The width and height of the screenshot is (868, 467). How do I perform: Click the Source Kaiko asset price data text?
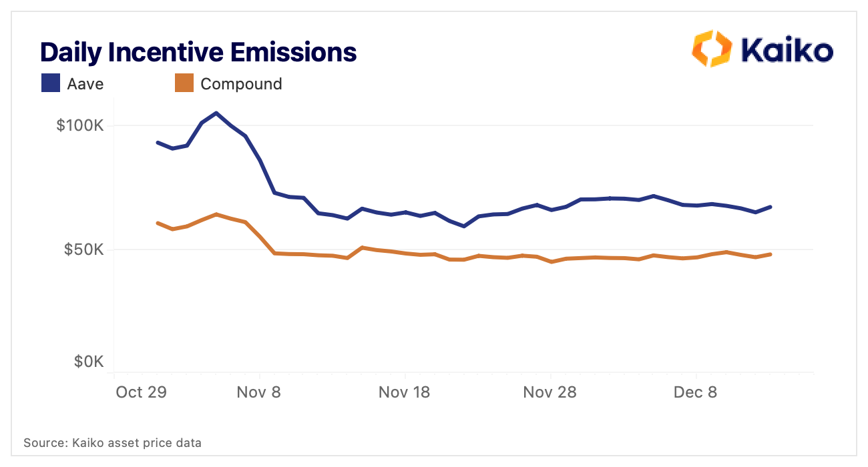(112, 442)
